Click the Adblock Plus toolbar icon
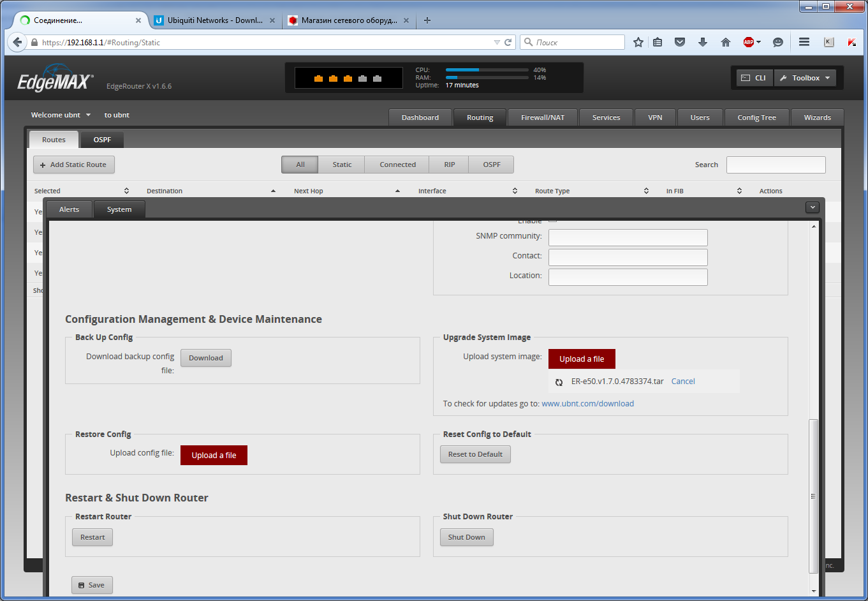Screen dimensions: 868x601 coord(751,42)
